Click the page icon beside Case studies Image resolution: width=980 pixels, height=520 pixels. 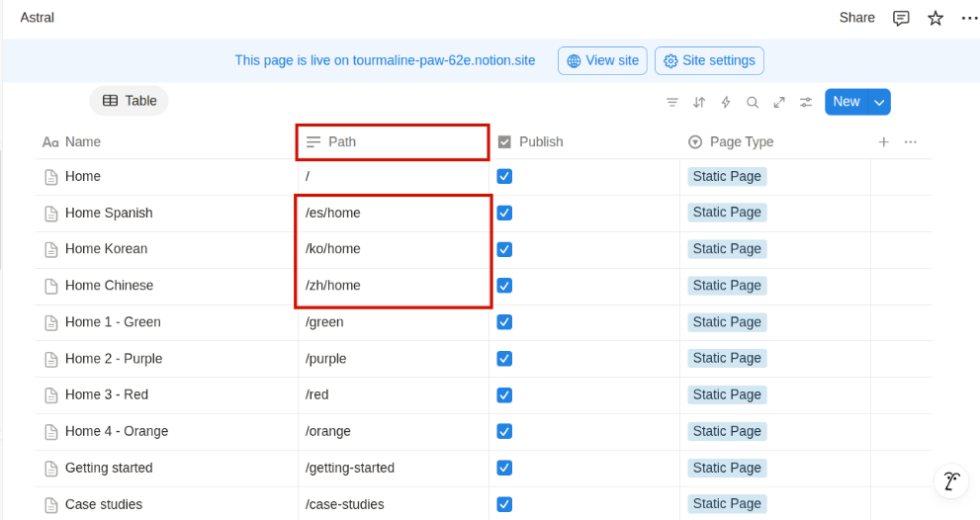[51, 505]
